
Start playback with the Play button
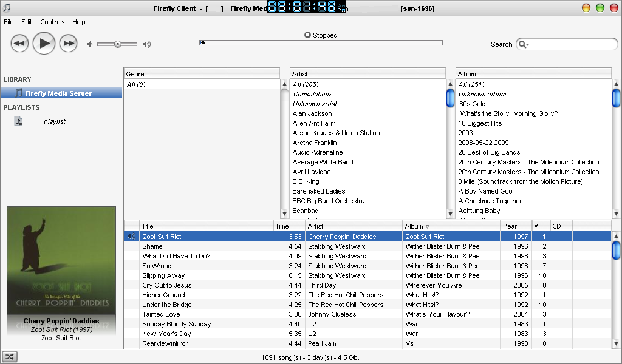(x=44, y=43)
